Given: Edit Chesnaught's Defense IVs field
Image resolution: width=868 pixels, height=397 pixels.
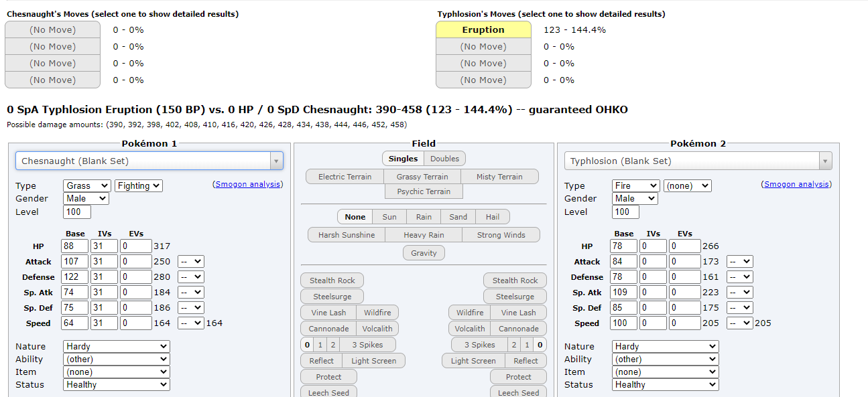Looking at the screenshot, I should click(105, 277).
